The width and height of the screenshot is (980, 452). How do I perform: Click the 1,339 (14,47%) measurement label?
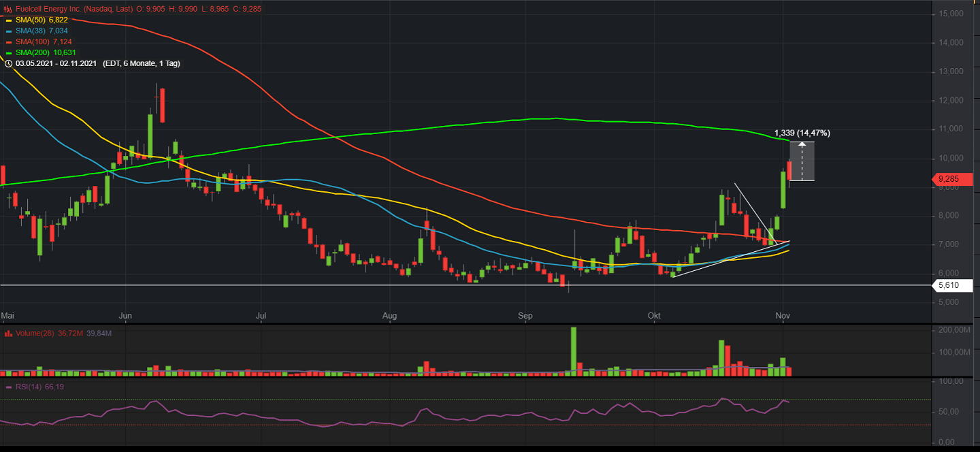[x=802, y=133]
